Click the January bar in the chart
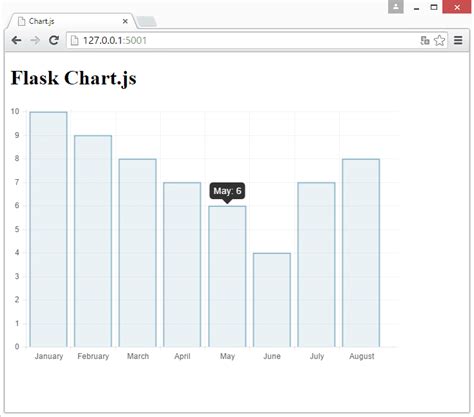 pos(48,229)
